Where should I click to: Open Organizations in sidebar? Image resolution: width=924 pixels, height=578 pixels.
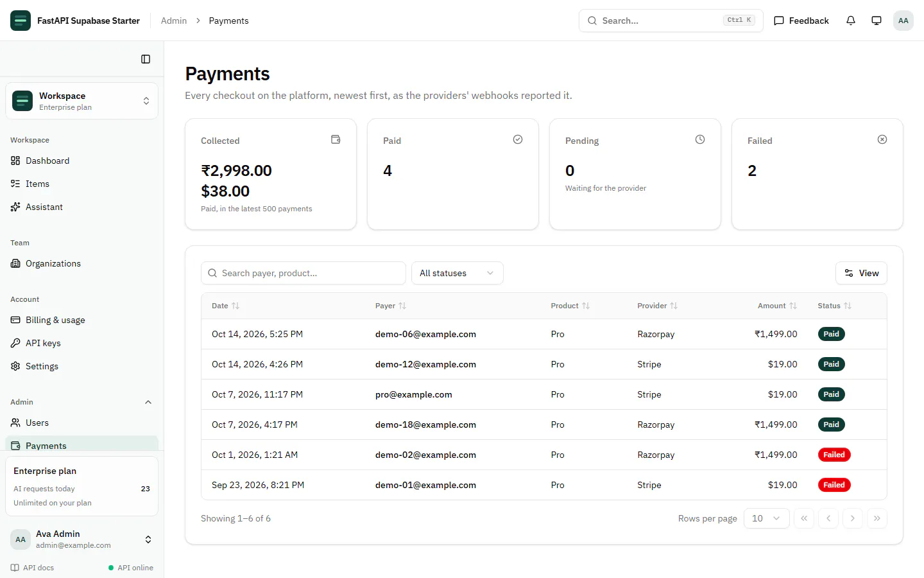point(81,263)
